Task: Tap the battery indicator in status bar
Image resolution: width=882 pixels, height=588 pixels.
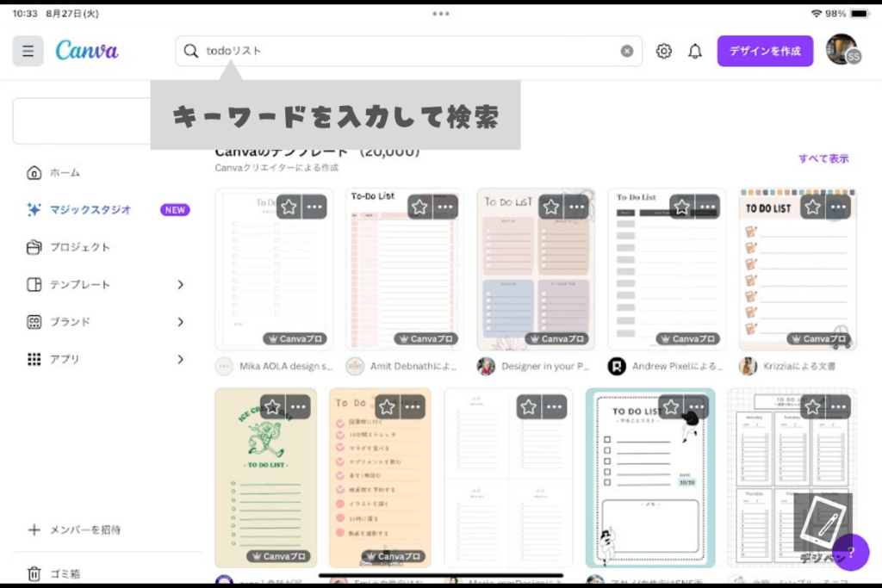Action: click(x=860, y=14)
